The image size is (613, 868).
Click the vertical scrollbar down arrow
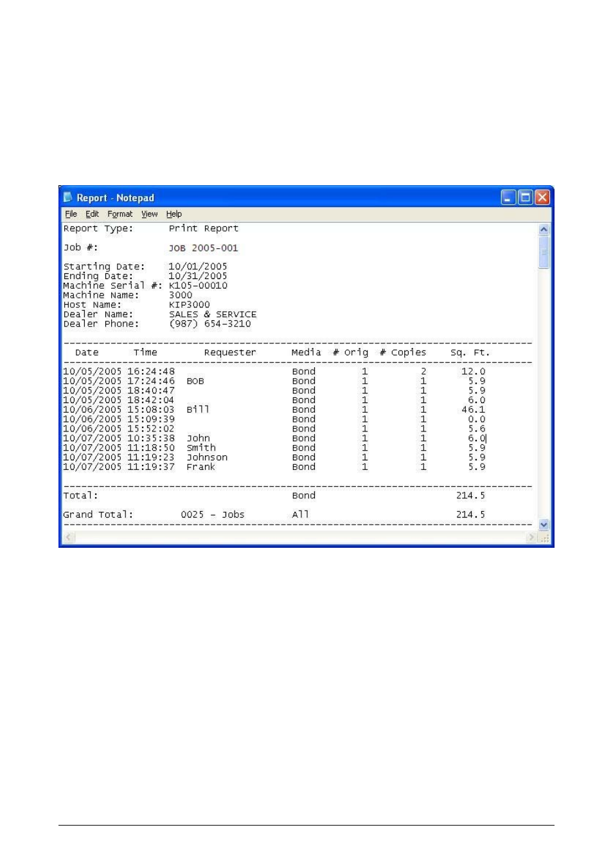pos(544,525)
